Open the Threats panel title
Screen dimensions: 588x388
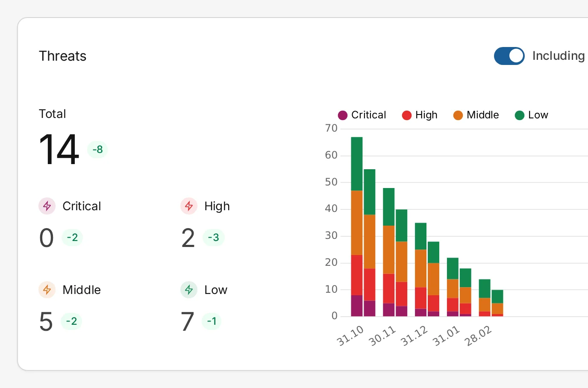coord(62,56)
